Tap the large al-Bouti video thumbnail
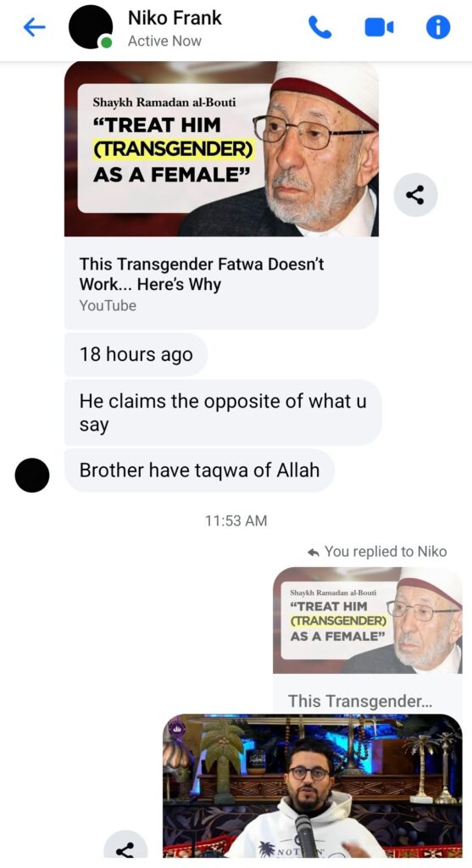The height and width of the screenshot is (868, 472). [x=221, y=149]
